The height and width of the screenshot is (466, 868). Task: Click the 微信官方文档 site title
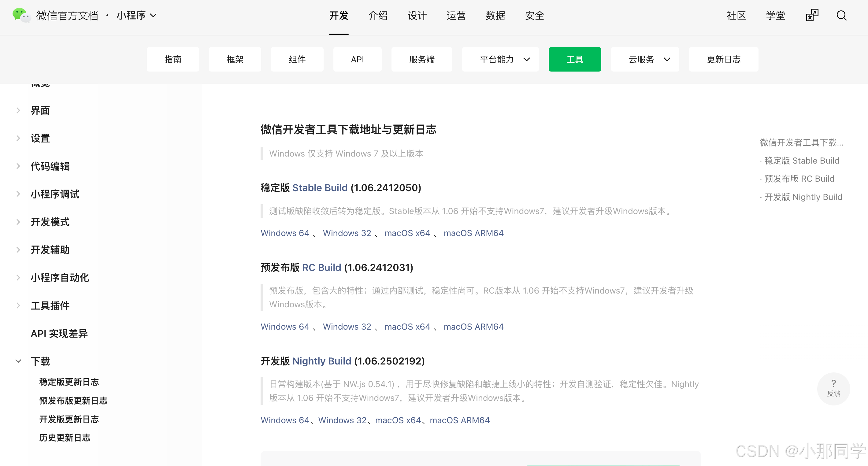pyautogui.click(x=67, y=16)
